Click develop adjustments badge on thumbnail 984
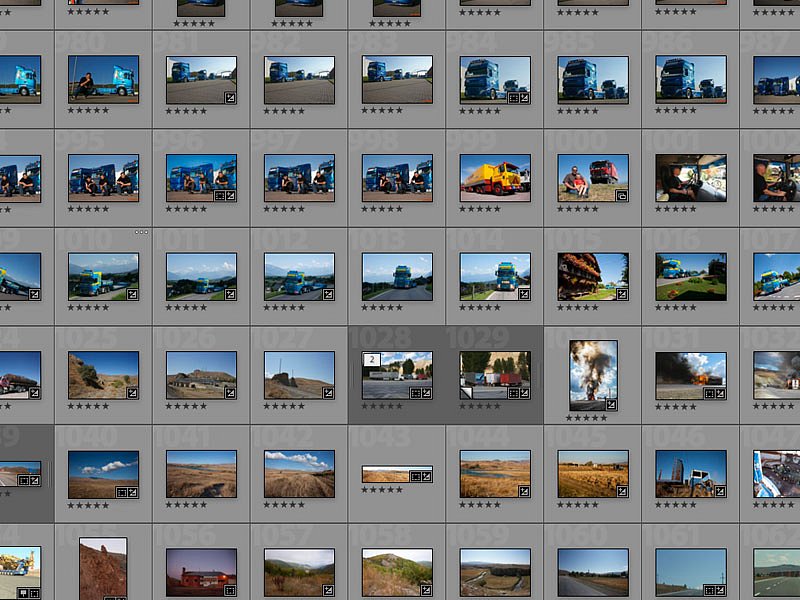The width and height of the screenshot is (800, 600). 524,97
